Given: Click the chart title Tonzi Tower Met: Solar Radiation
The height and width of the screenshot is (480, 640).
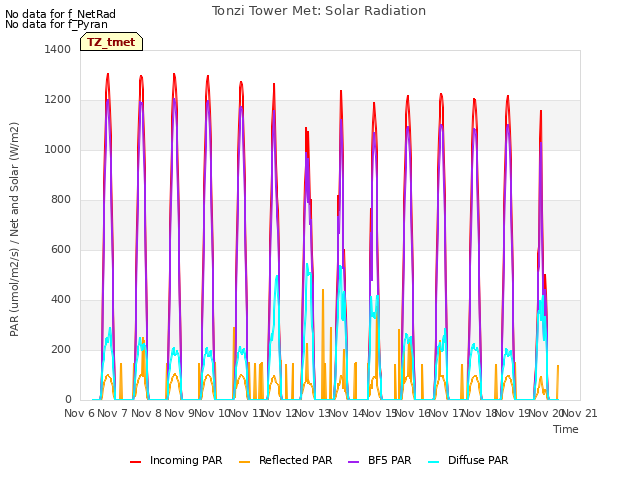Looking at the screenshot, I should (x=319, y=11).
